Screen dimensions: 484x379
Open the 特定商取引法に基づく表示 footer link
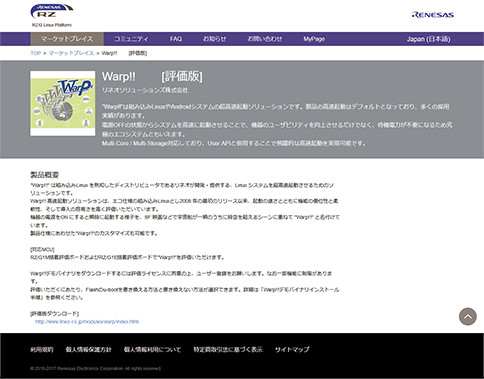(x=228, y=350)
